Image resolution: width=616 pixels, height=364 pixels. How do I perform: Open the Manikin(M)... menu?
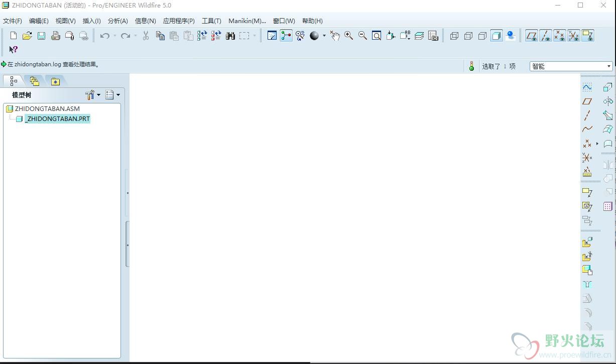click(247, 21)
